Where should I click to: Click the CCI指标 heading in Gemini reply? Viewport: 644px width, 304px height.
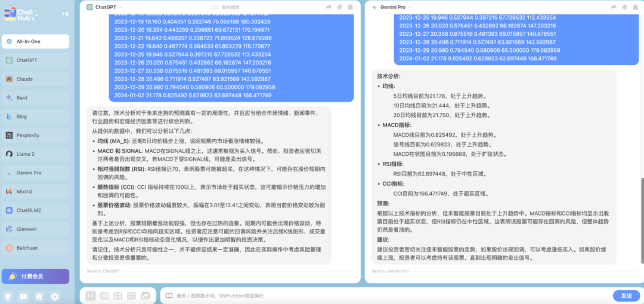pos(394,184)
